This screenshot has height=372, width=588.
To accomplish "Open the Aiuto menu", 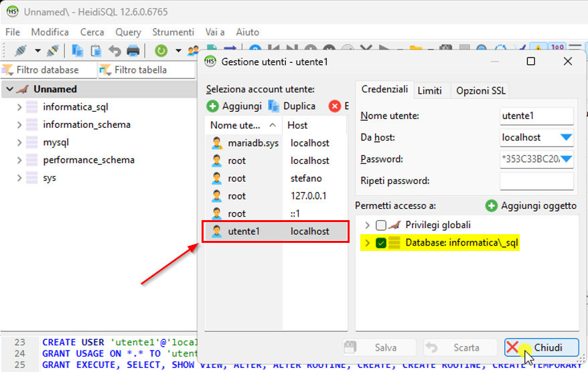I will coord(248,32).
